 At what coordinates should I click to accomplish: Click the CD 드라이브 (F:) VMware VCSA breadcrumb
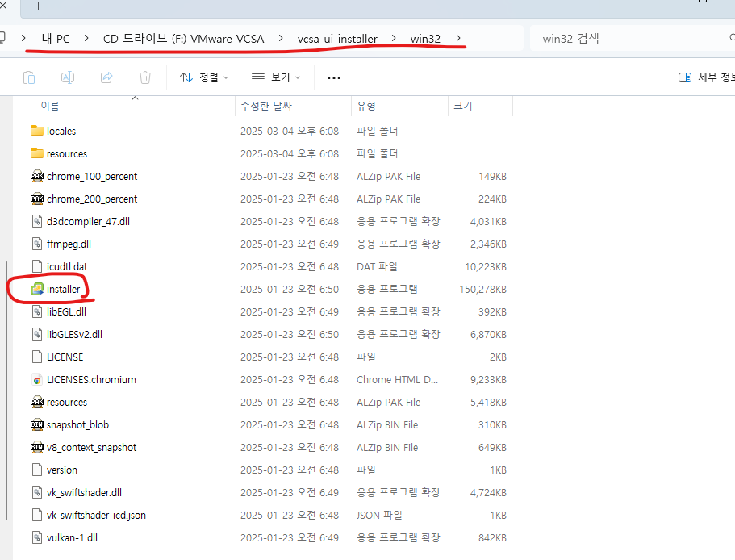point(183,39)
